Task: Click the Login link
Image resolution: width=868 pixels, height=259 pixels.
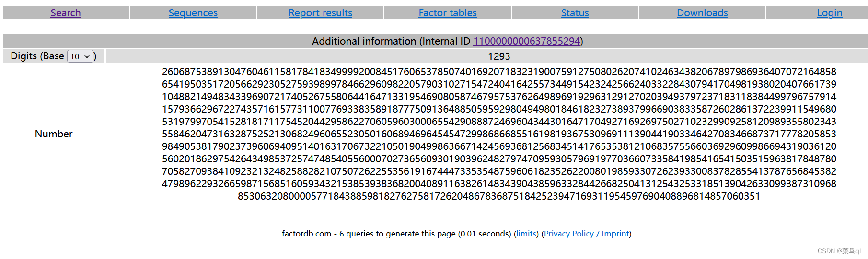Action: coord(829,13)
